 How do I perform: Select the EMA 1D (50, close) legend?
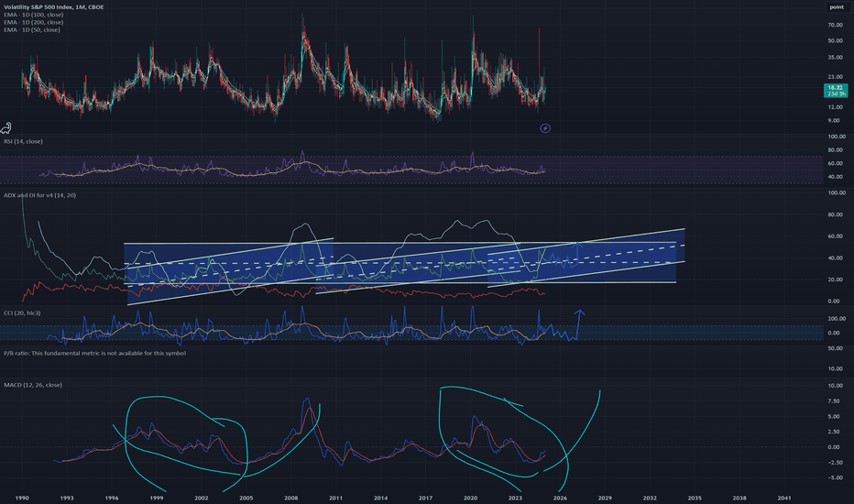tap(31, 30)
